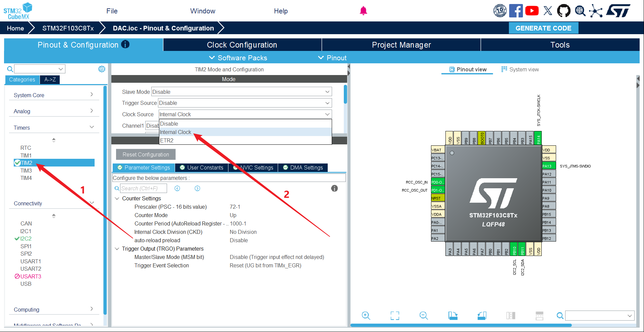
Task: Click the PA13 pin on the chip
Action: coord(549,166)
